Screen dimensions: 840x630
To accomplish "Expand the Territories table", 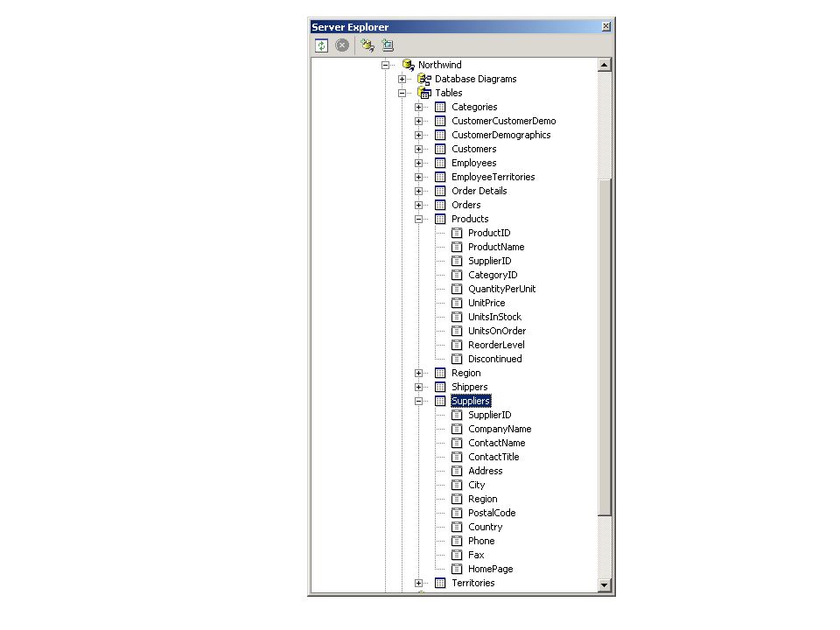I will [418, 583].
